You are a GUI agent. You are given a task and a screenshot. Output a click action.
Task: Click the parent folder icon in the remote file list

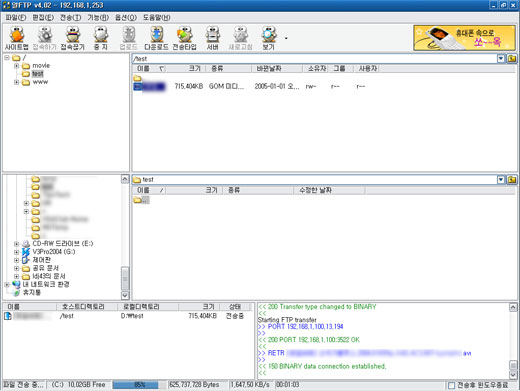pyautogui.click(x=137, y=78)
